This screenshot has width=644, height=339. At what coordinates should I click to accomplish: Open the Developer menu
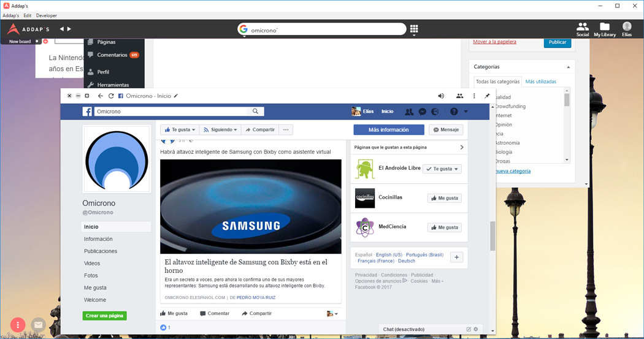click(47, 15)
